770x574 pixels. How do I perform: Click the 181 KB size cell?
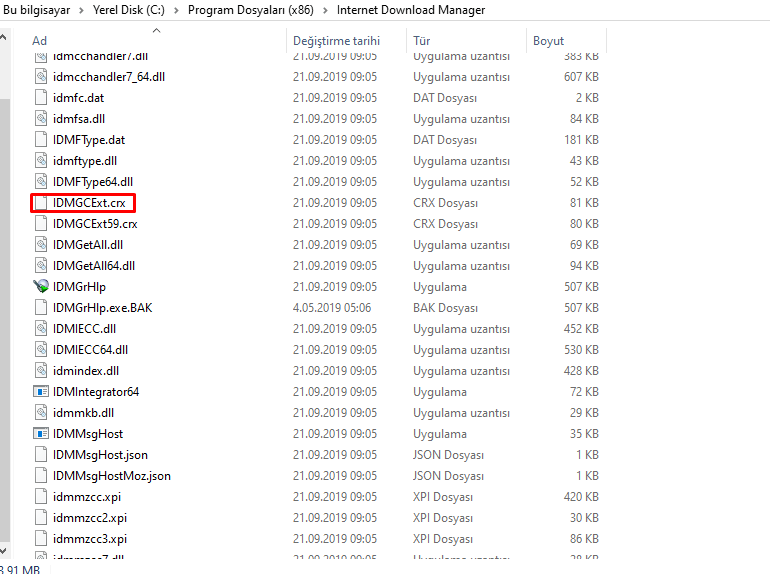point(581,140)
